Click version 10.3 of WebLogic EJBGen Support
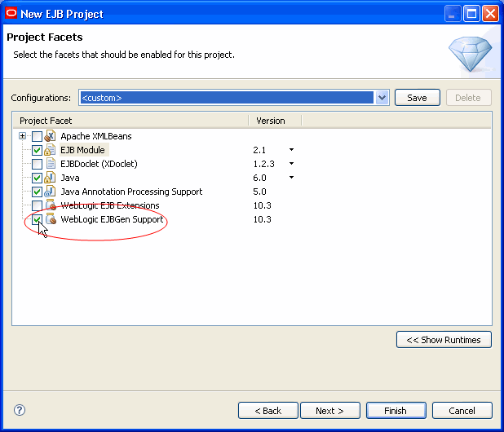The width and height of the screenshot is (504, 432). [263, 219]
